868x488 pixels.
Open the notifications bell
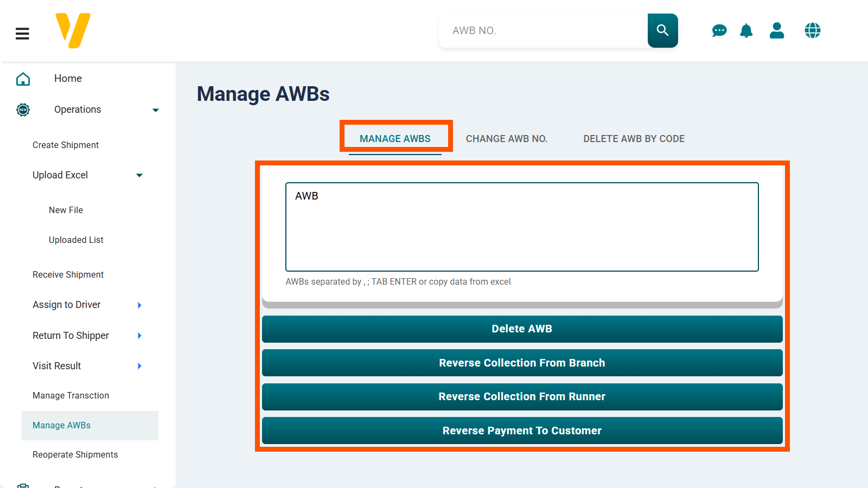[x=746, y=30]
